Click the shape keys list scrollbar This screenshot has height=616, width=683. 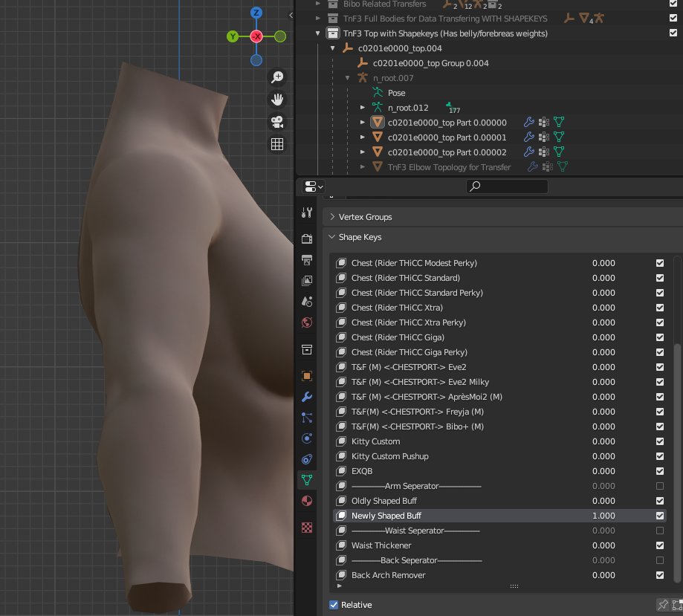[x=677, y=461]
